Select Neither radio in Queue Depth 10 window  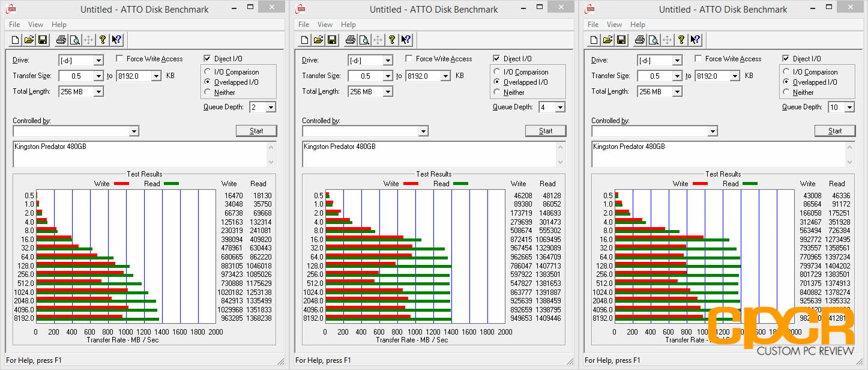[787, 92]
